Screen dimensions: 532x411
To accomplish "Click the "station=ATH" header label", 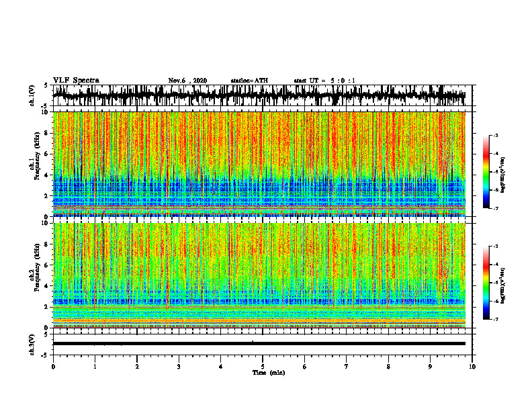I will pyautogui.click(x=249, y=81).
